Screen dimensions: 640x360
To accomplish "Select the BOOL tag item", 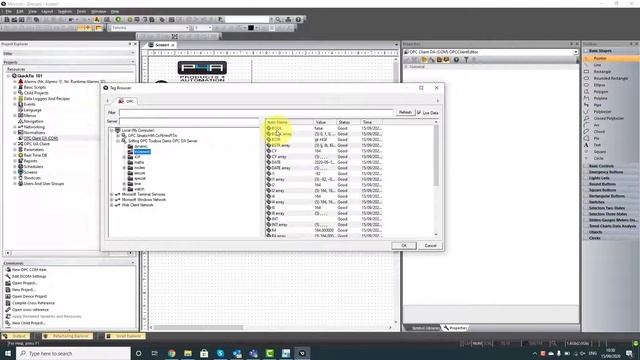I will click(x=276, y=128).
